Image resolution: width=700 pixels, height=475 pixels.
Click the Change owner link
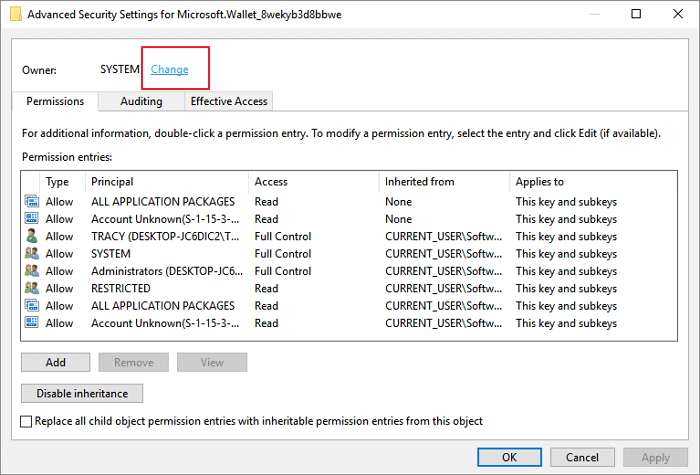[169, 69]
